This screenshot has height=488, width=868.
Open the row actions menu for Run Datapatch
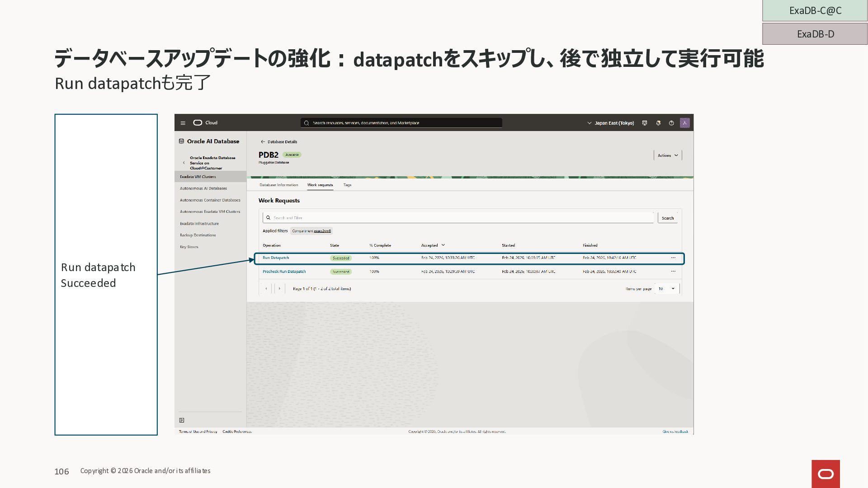(673, 258)
